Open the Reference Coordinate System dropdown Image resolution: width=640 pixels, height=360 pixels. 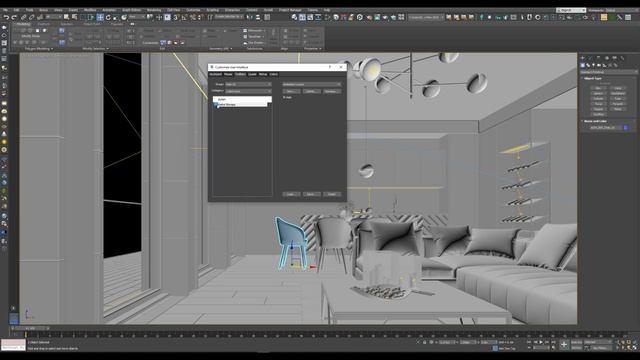coord(137,17)
